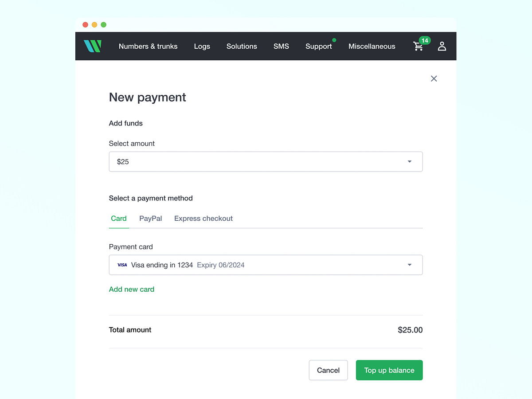Open the user account profile icon

442,46
